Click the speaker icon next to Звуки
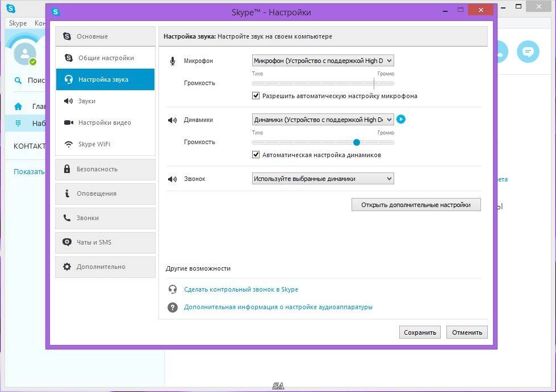Viewport: 556px width, 392px height. (69, 101)
